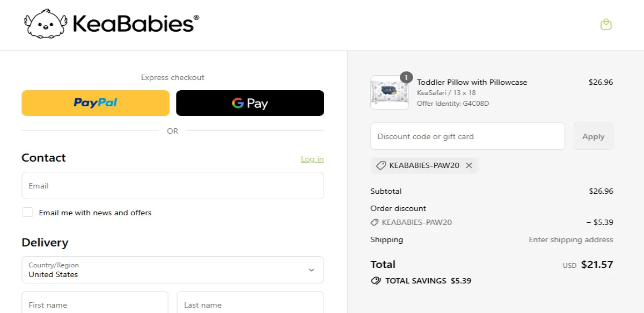Click the Total Savings tag icon
The image size is (644, 313).
pos(376,281)
